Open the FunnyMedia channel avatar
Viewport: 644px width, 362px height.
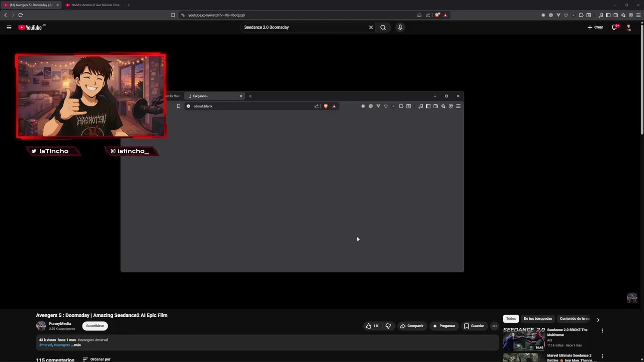click(x=41, y=326)
